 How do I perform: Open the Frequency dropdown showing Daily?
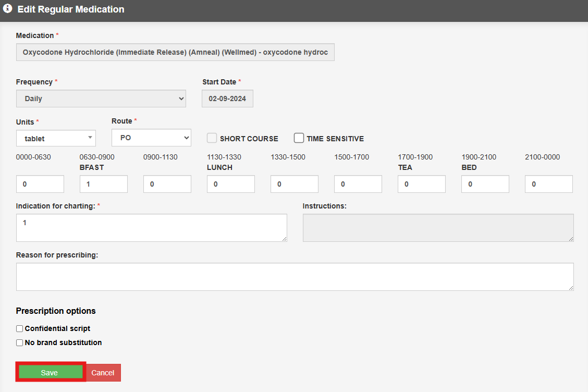[x=101, y=99]
